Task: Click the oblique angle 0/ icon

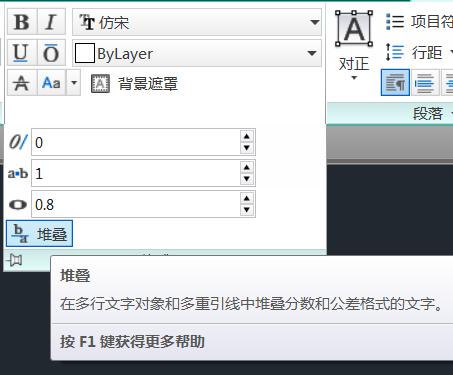Action: (18, 142)
